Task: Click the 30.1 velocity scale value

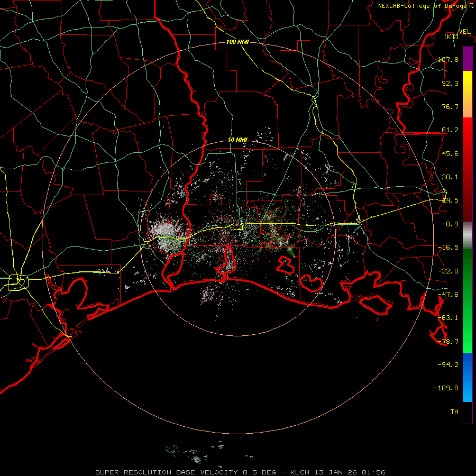Action: [450, 177]
